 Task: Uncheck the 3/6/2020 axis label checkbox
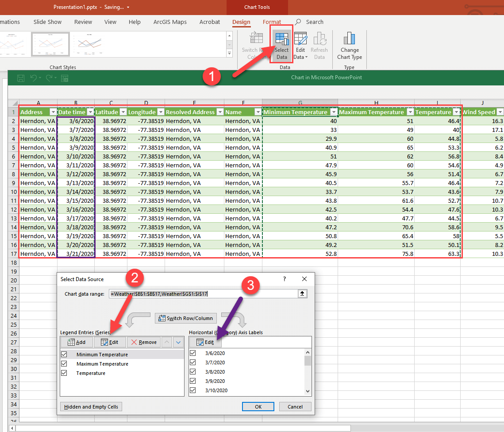point(192,353)
